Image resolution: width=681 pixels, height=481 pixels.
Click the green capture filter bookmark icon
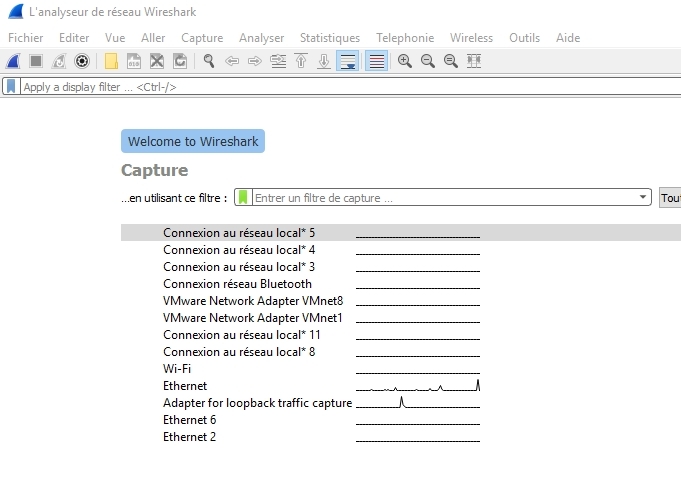click(x=243, y=198)
